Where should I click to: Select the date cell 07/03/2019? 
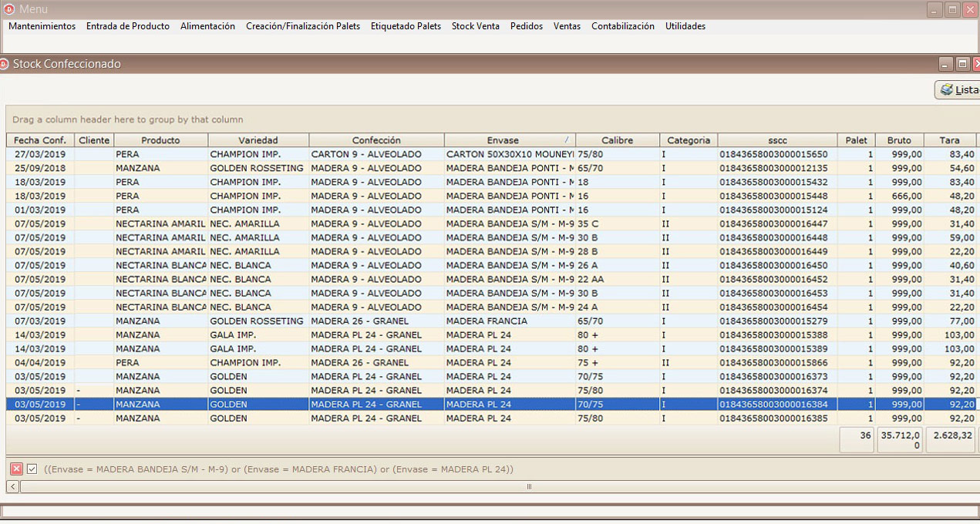[40, 321]
